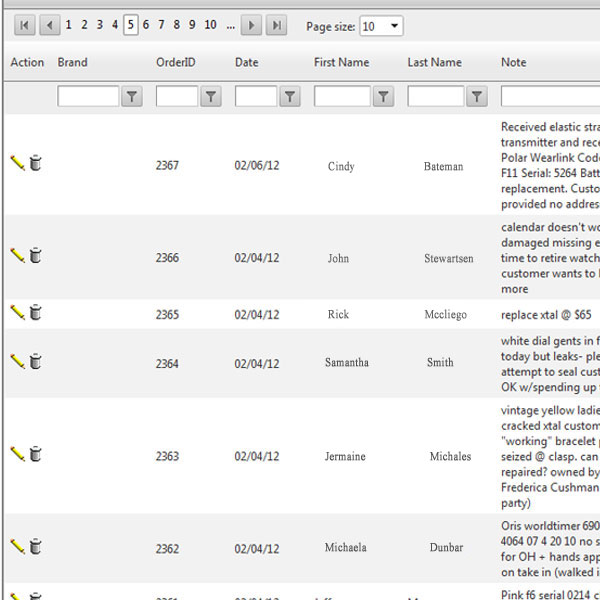Screen dimensions: 600x600
Task: Navigate to page 6 in the pager
Action: pos(146,25)
